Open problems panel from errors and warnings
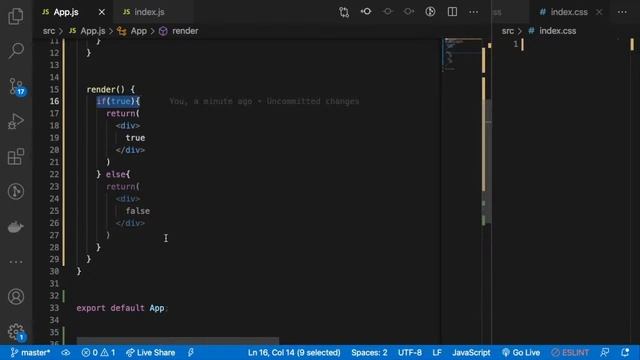This screenshot has width=640, height=360. (x=98, y=353)
